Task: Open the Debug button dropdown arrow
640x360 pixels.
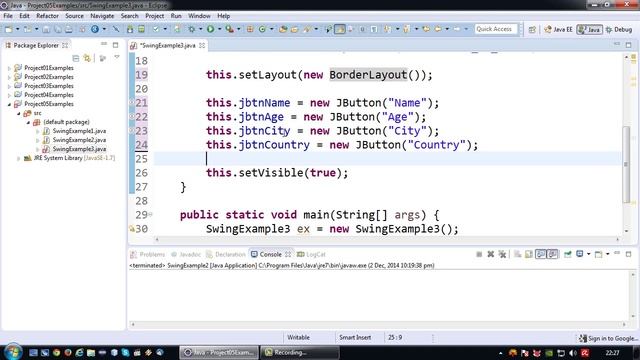Action: click(x=200, y=29)
